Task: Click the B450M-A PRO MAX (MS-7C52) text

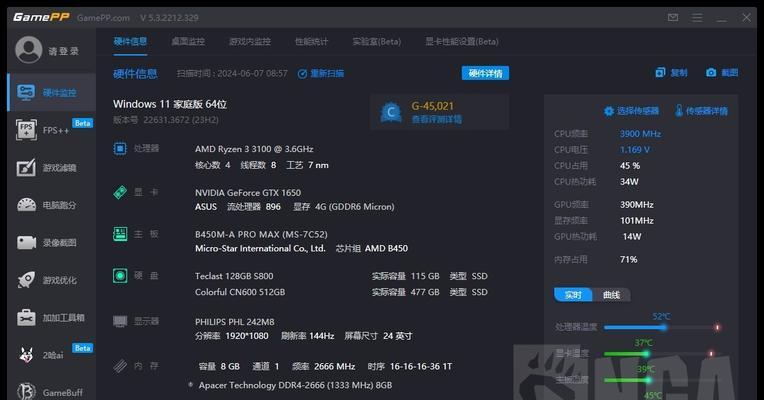Action: [x=261, y=234]
